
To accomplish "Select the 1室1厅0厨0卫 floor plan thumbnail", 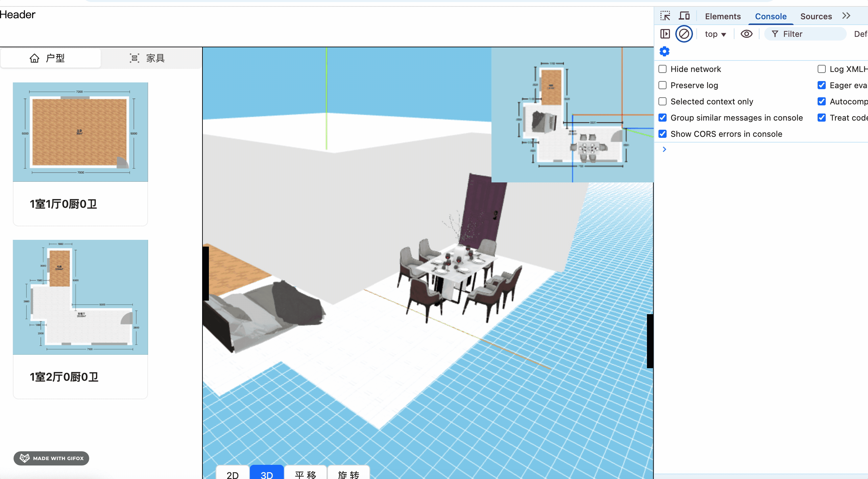I will [80, 132].
